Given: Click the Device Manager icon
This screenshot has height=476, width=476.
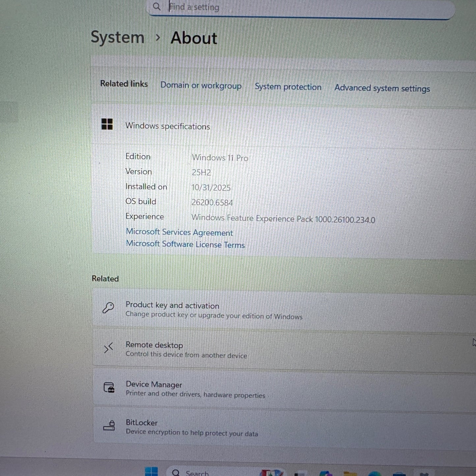Looking at the screenshot, I should (x=109, y=388).
